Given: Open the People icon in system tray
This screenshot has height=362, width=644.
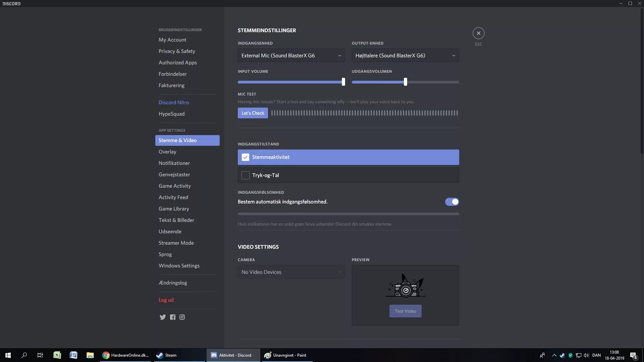Looking at the screenshot, I should [542, 355].
